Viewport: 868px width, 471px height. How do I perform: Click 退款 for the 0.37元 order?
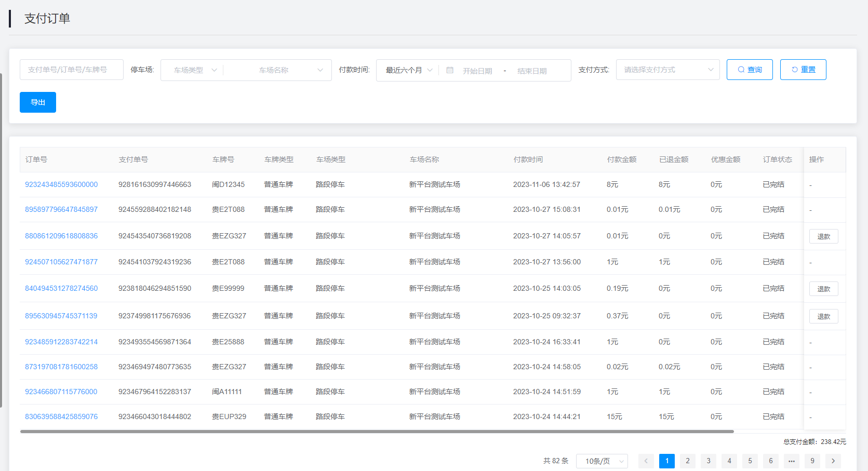click(x=823, y=316)
